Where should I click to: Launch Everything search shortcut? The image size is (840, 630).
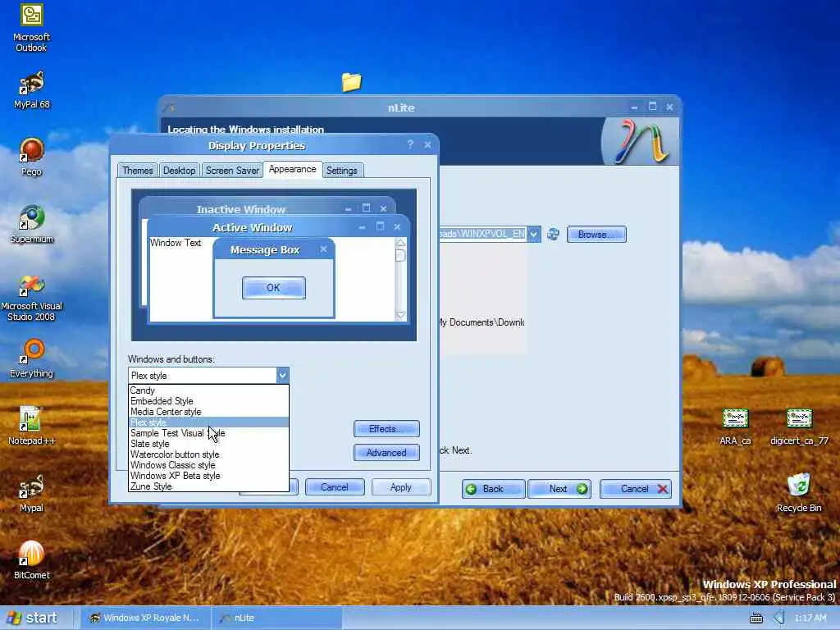click(x=32, y=359)
